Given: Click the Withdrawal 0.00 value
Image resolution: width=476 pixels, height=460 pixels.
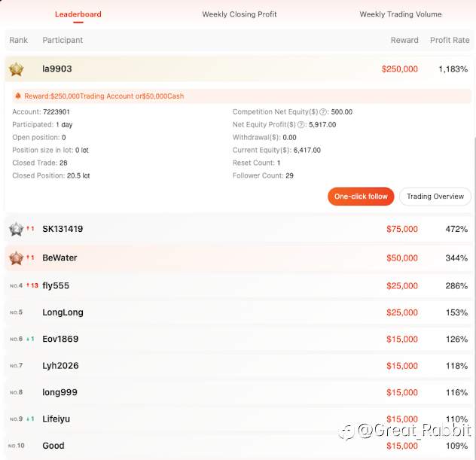Looking at the screenshot, I should 289,138.
